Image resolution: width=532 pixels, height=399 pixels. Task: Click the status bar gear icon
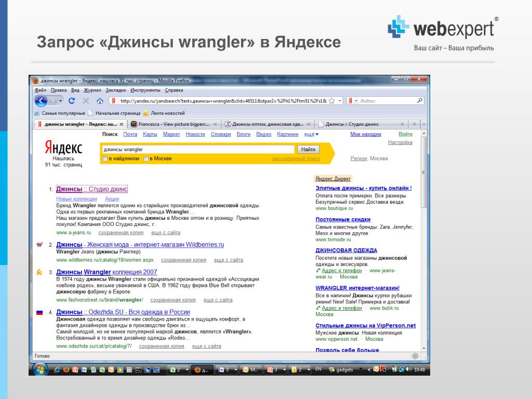tap(415, 356)
